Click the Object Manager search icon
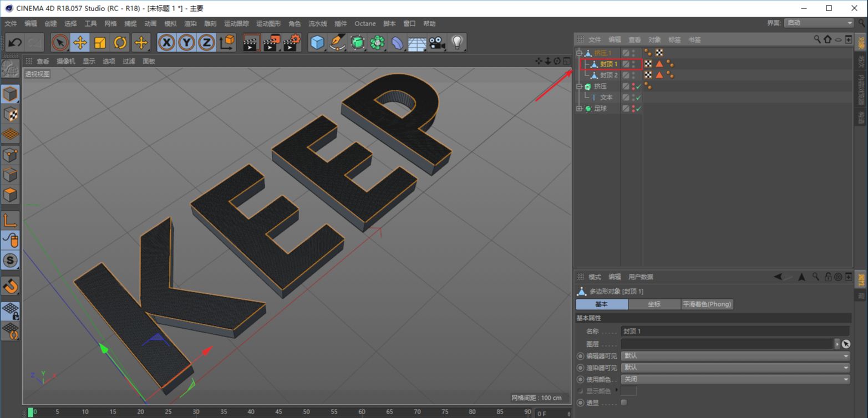 tap(817, 39)
